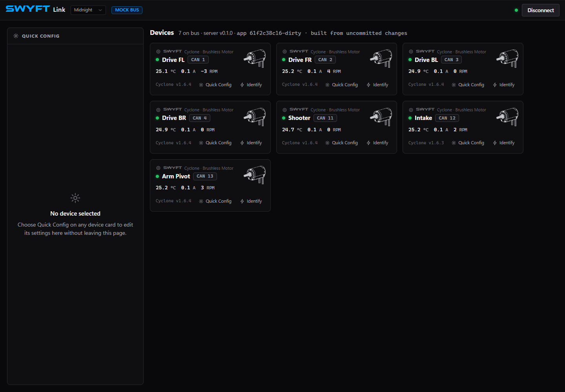Identify the Drive BL motor
Viewport: 565px width, 392px height.
tap(504, 85)
